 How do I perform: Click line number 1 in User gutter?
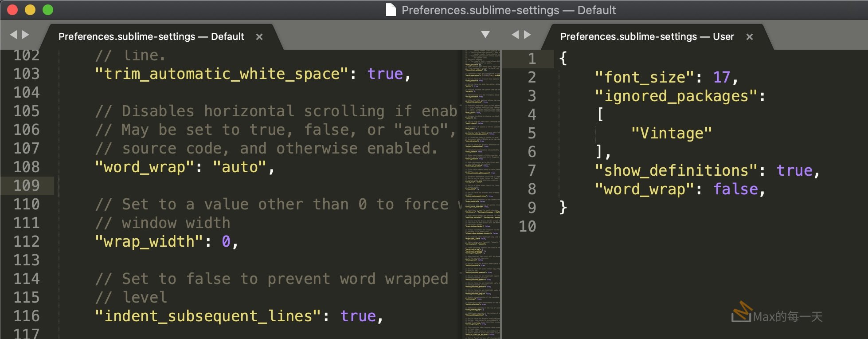tap(532, 59)
